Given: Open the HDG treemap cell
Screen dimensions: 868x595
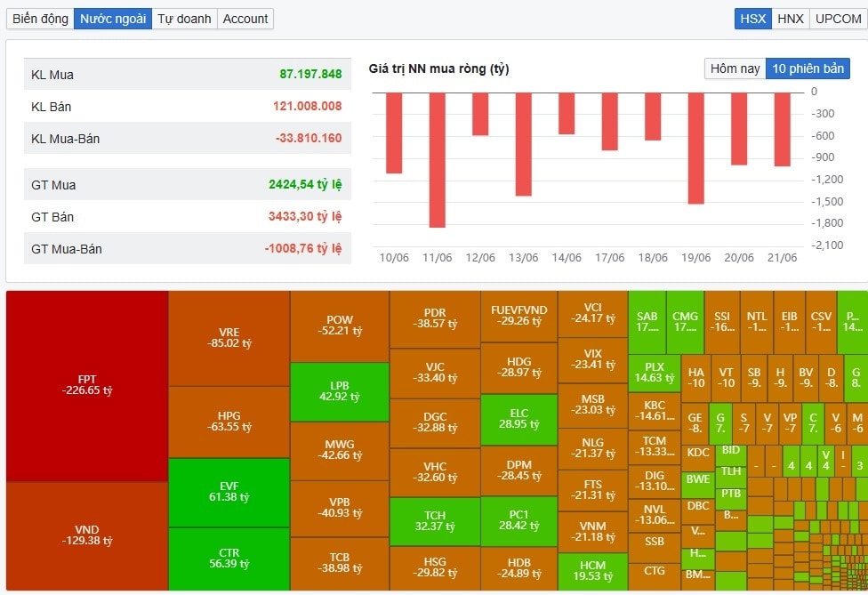Looking at the screenshot, I should click(x=519, y=367).
